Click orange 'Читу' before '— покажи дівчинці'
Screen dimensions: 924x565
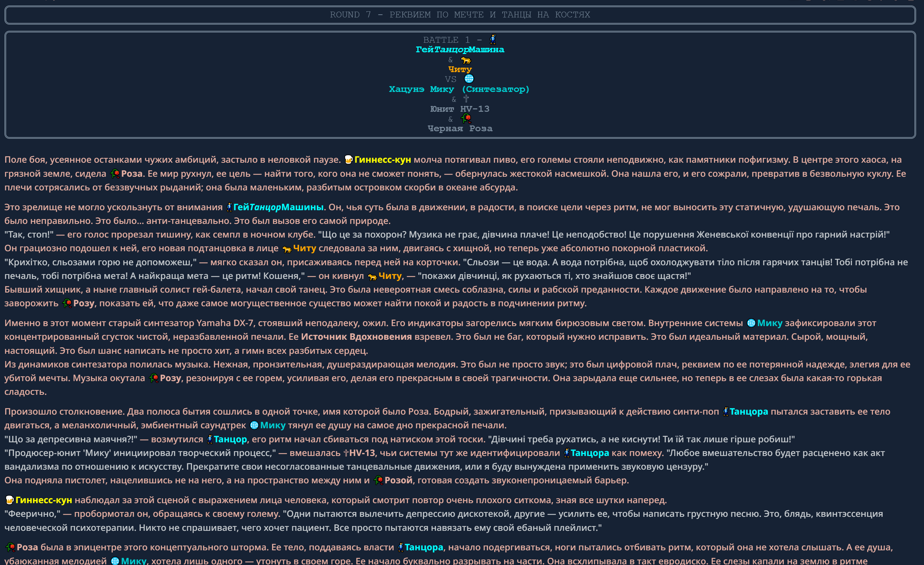click(x=390, y=276)
